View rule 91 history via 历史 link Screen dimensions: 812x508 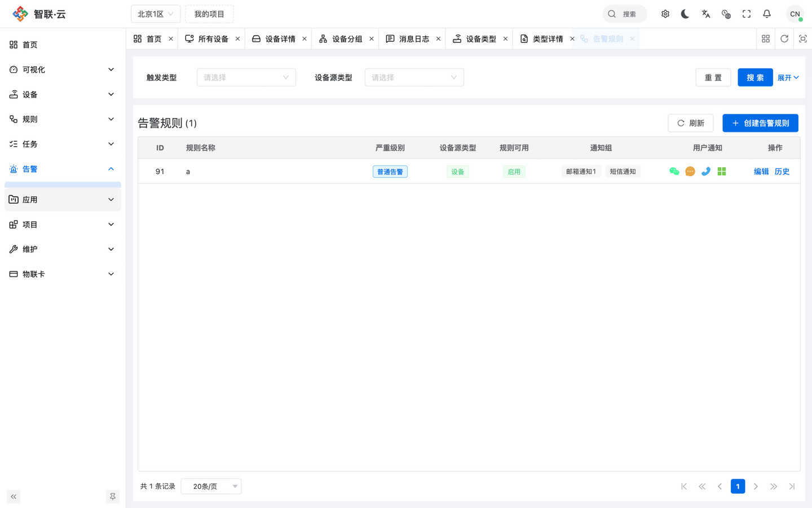pos(782,172)
